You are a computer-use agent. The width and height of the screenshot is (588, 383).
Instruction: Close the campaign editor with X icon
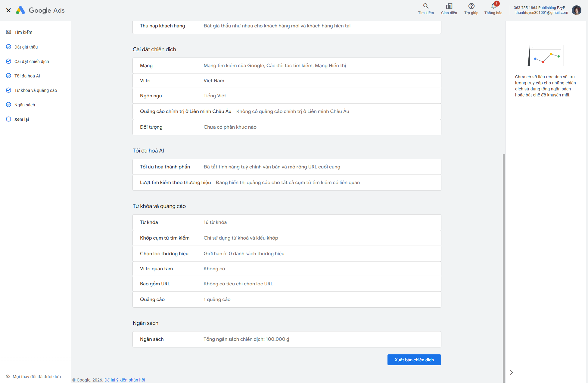(x=8, y=10)
